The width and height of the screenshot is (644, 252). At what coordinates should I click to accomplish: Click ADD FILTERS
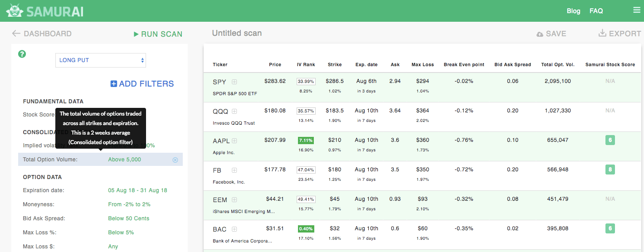pos(142,84)
